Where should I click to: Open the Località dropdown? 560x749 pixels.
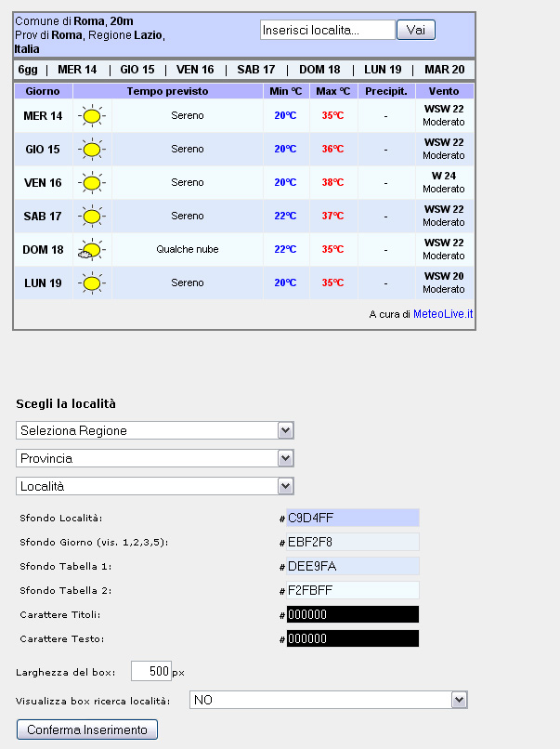[155, 486]
